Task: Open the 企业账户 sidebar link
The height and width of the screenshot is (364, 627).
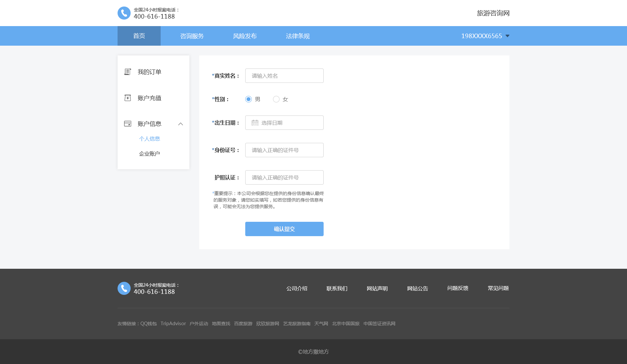Action: (x=150, y=154)
